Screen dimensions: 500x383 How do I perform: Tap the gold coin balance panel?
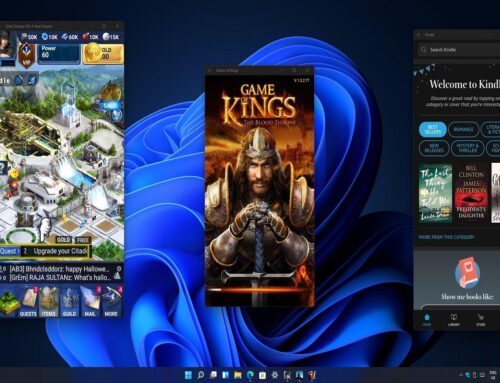tap(103, 53)
